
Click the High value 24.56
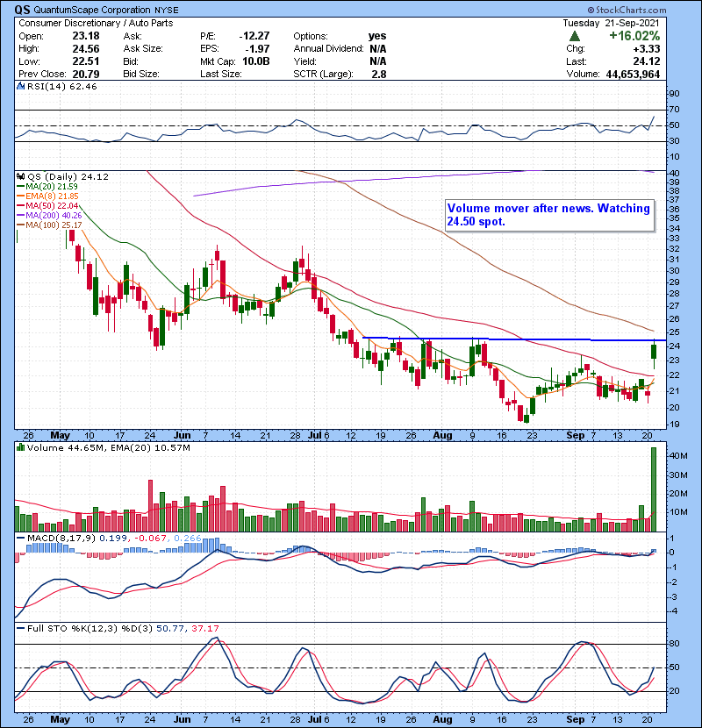[85, 49]
